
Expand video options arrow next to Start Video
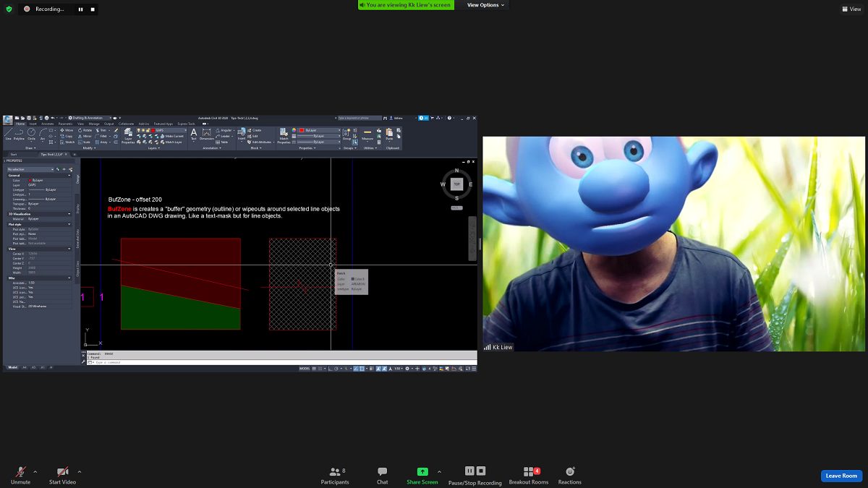[80, 471]
